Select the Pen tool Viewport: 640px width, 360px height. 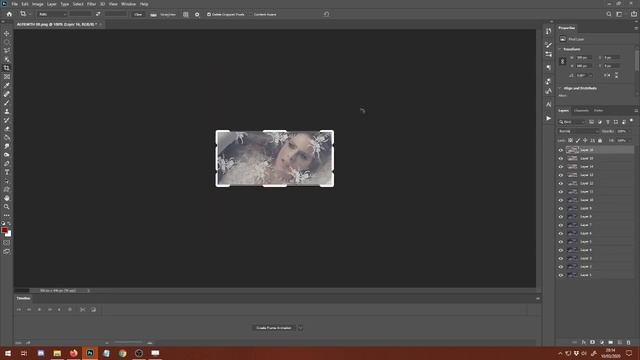[7, 164]
